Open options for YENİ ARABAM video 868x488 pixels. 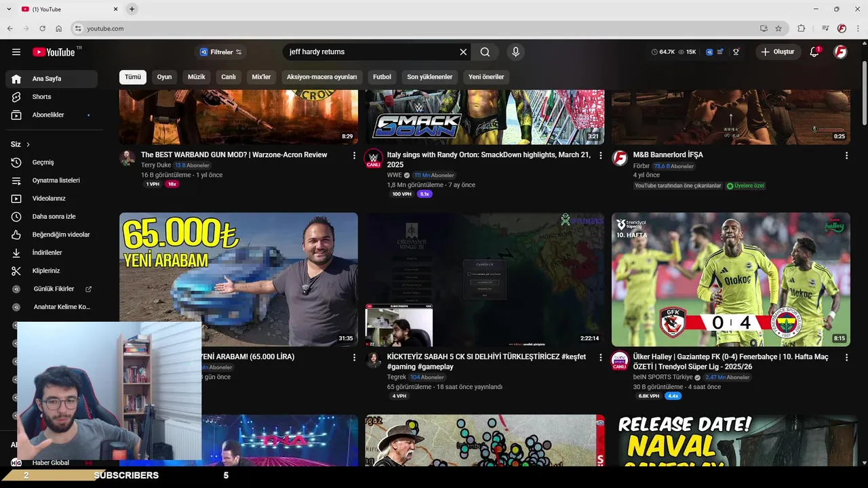coord(354,357)
